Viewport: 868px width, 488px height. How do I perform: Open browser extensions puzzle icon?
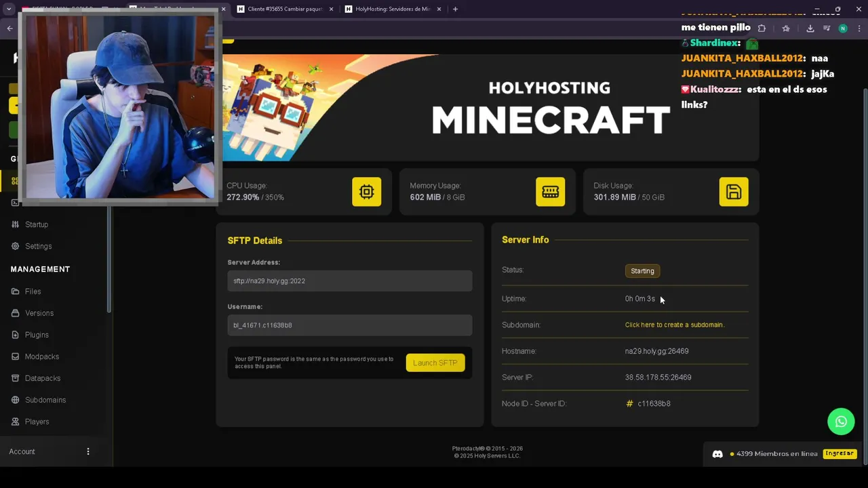[x=762, y=28]
